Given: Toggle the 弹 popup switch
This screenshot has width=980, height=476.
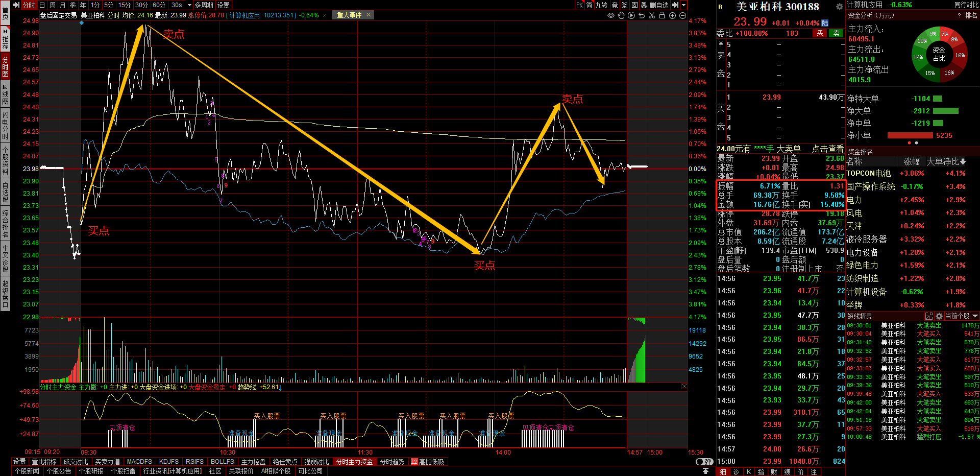Looking at the screenshot, I should coord(704,462).
